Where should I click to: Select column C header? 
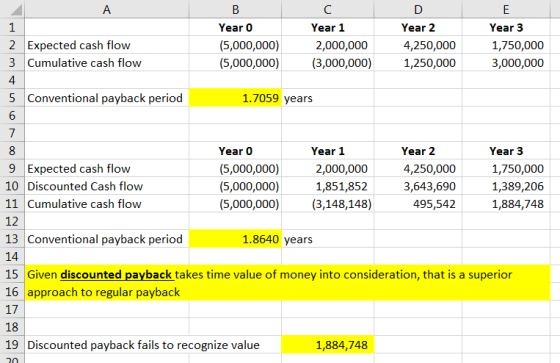[x=328, y=9]
